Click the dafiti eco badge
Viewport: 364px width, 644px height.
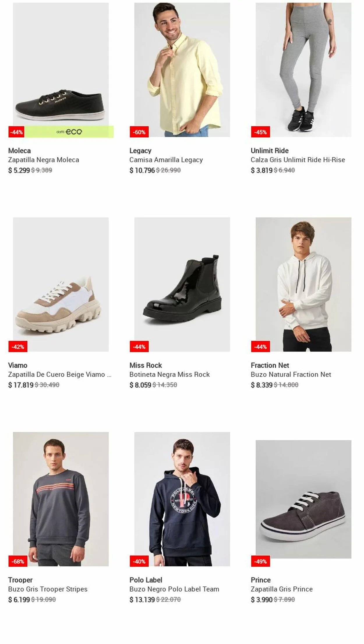point(69,132)
